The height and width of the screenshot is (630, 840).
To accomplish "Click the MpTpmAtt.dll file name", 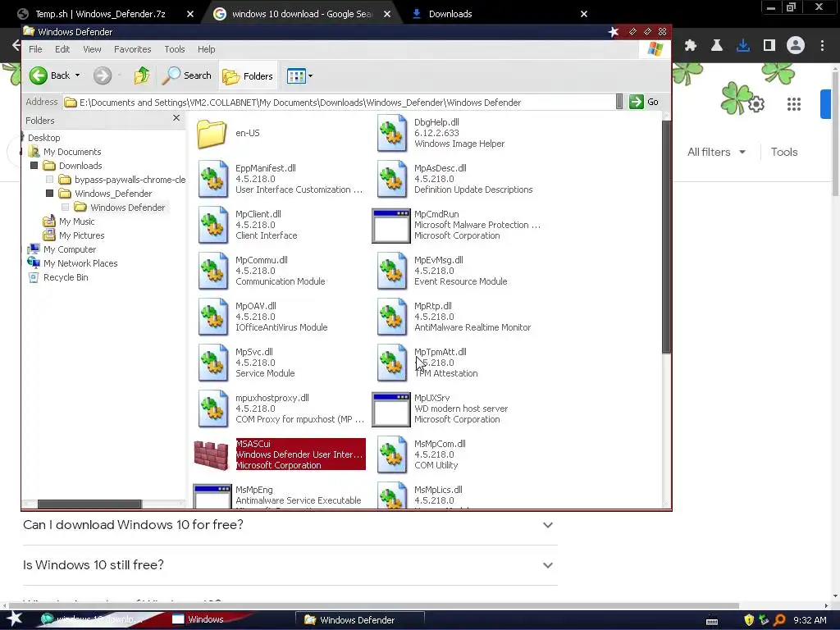I will click(x=441, y=352).
